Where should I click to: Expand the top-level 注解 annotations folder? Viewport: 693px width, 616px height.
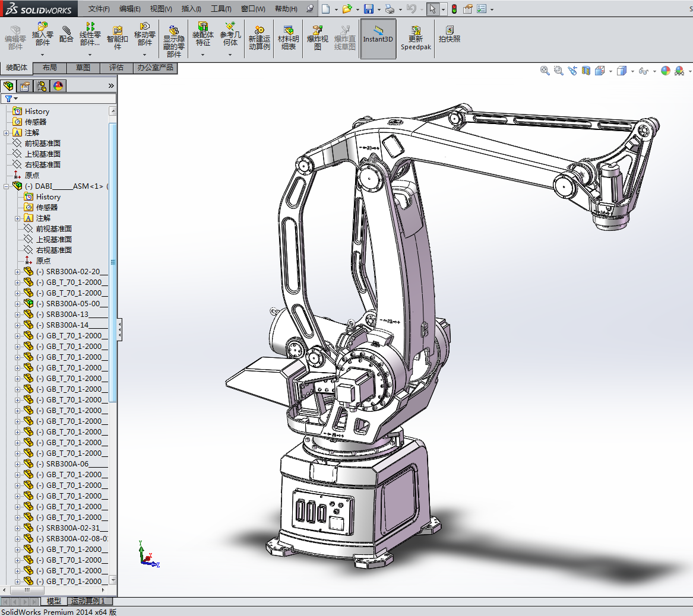tap(7, 133)
